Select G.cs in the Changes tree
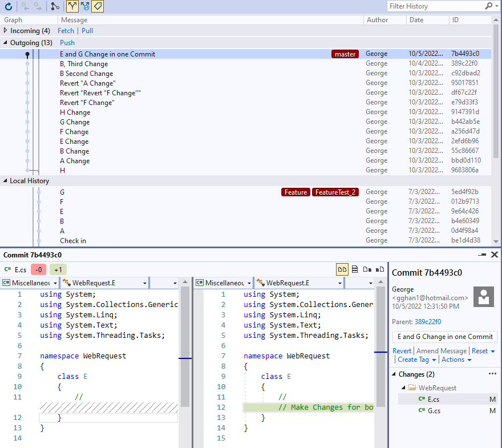Image resolution: width=502 pixels, height=448 pixels. pos(434,410)
